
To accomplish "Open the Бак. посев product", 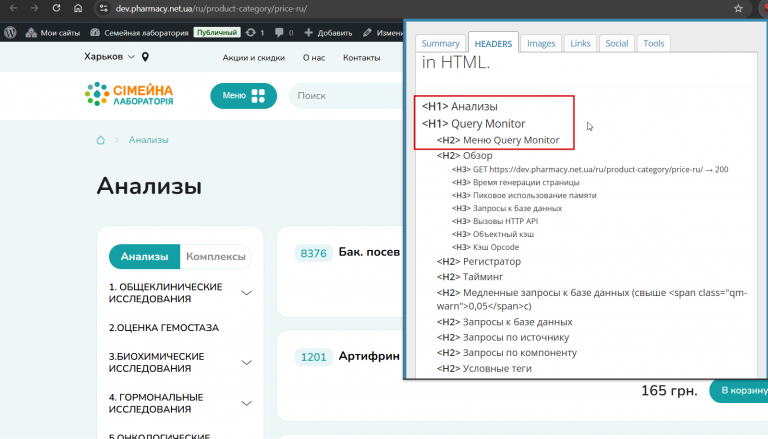I will click(369, 252).
